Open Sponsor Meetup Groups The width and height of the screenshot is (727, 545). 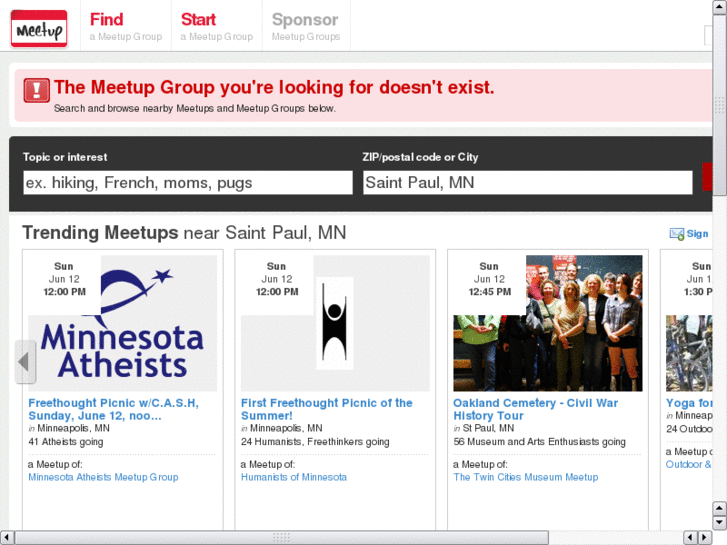[306, 26]
